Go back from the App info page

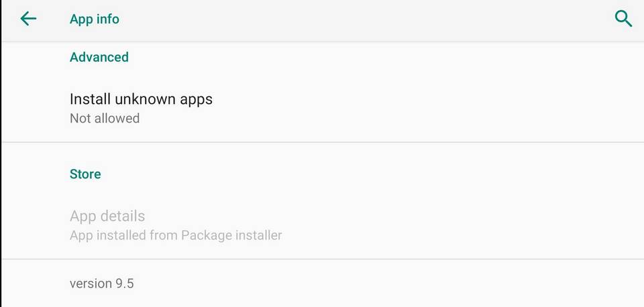(28, 19)
